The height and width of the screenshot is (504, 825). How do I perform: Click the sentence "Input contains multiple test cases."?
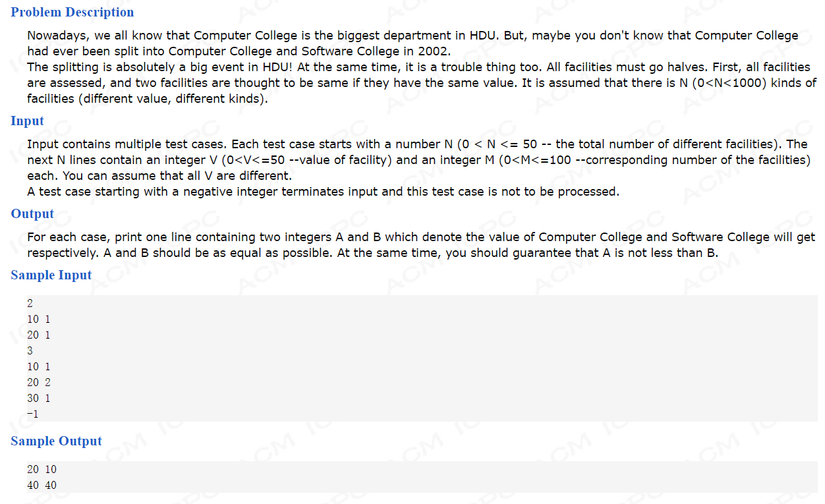pos(123,144)
